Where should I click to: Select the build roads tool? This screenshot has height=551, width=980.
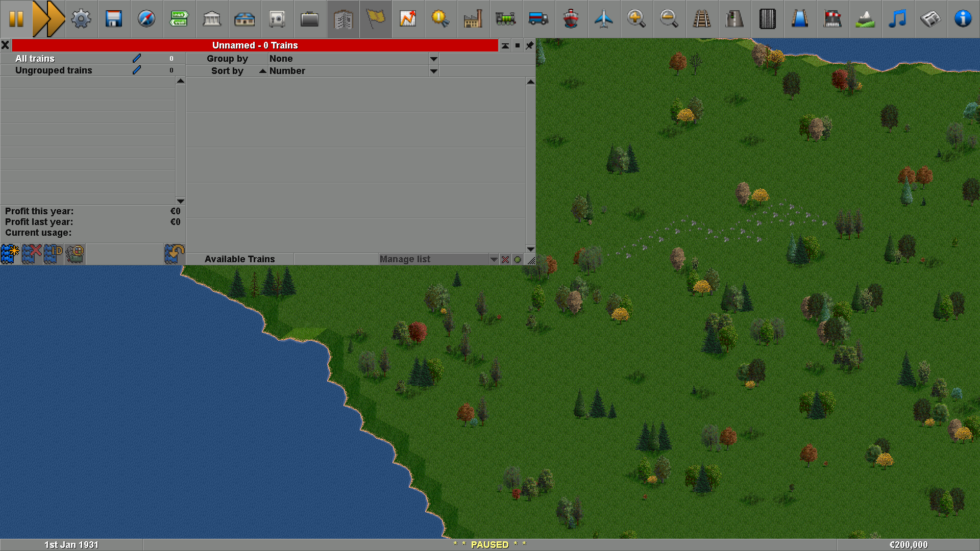click(735, 19)
